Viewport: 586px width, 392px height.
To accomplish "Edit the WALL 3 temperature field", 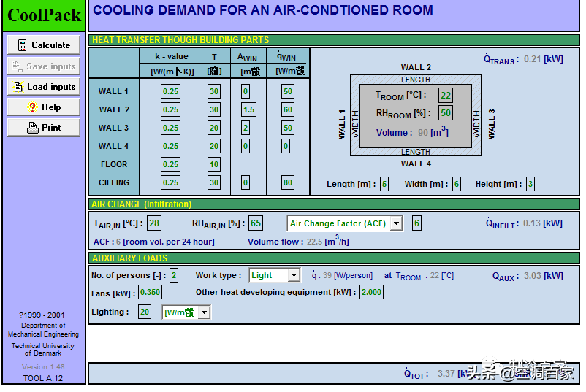I will [x=214, y=128].
